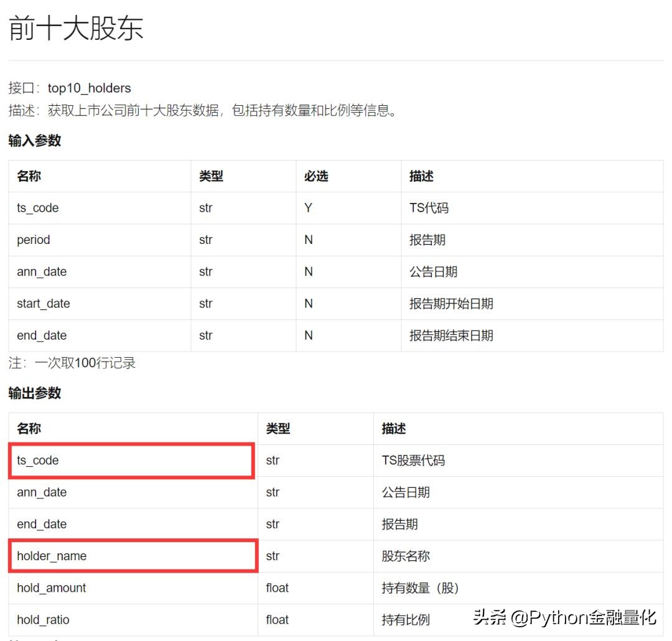Click the hold_ratio output parameter
Image resolution: width=672 pixels, height=641 pixels.
click(x=44, y=619)
